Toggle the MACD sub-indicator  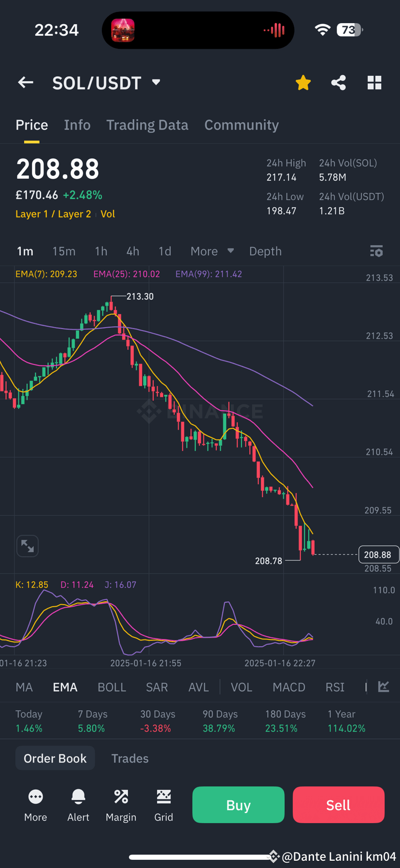coord(289,687)
